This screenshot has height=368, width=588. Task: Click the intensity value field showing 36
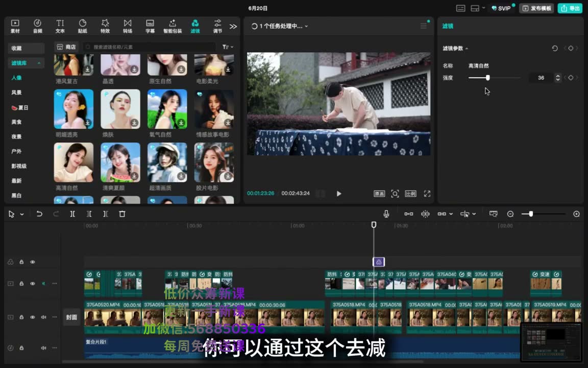541,78
